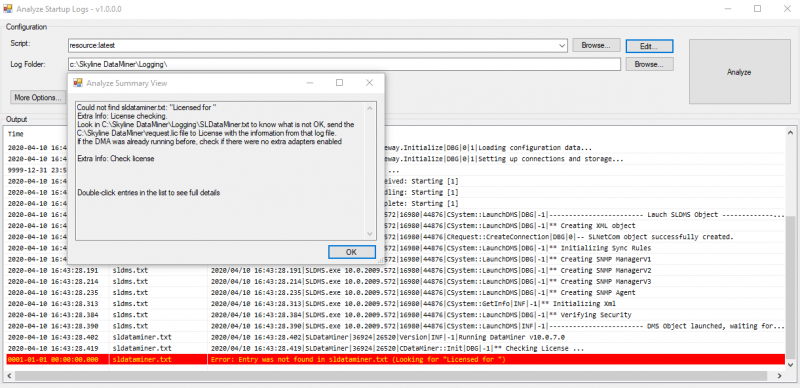Click the 9999-12-31 timestamp row
Screen dimensions: 800x388
(36, 170)
